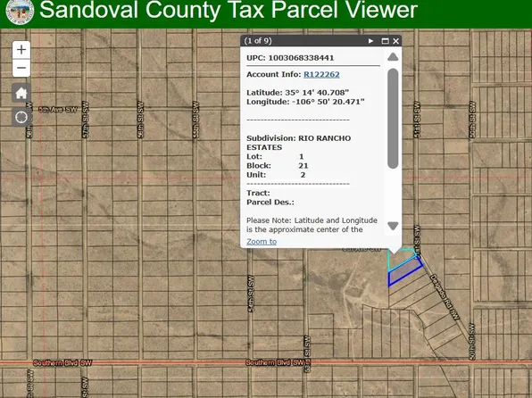Zoom out of the parcel map
532x398 pixels.
click(21, 68)
